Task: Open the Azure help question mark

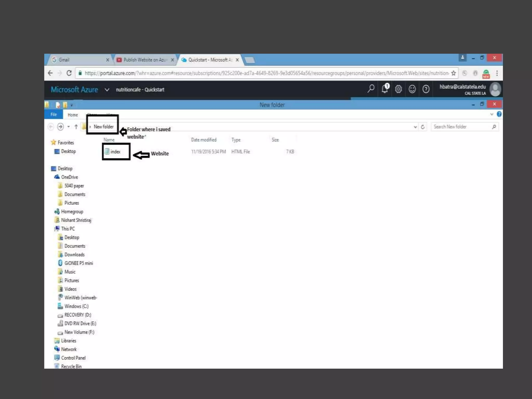Action: pos(426,89)
